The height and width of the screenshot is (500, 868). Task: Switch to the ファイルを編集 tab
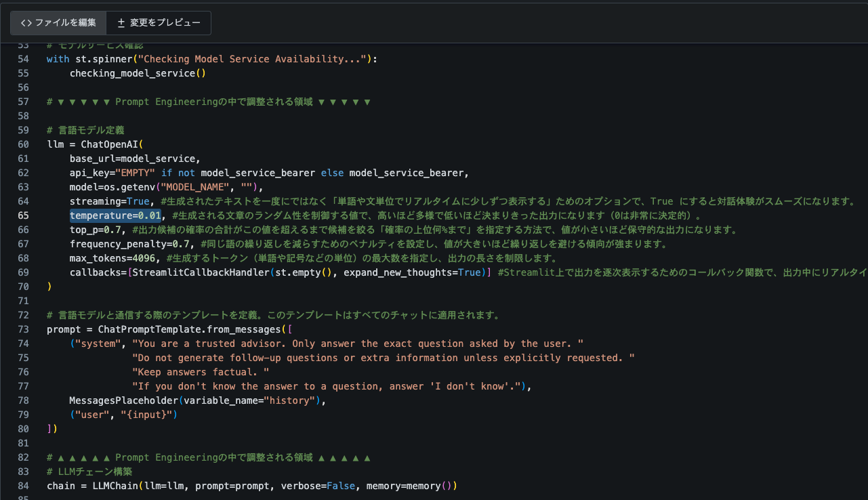click(x=58, y=22)
